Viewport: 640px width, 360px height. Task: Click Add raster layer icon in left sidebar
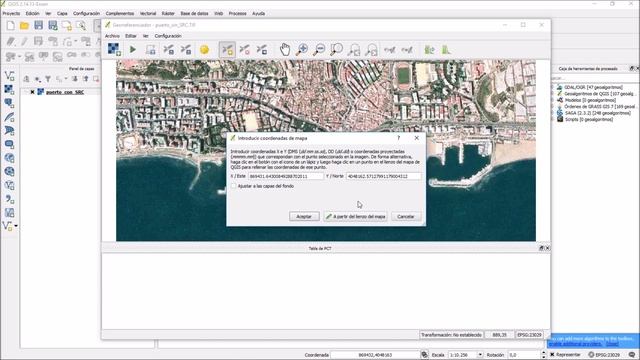point(9,89)
